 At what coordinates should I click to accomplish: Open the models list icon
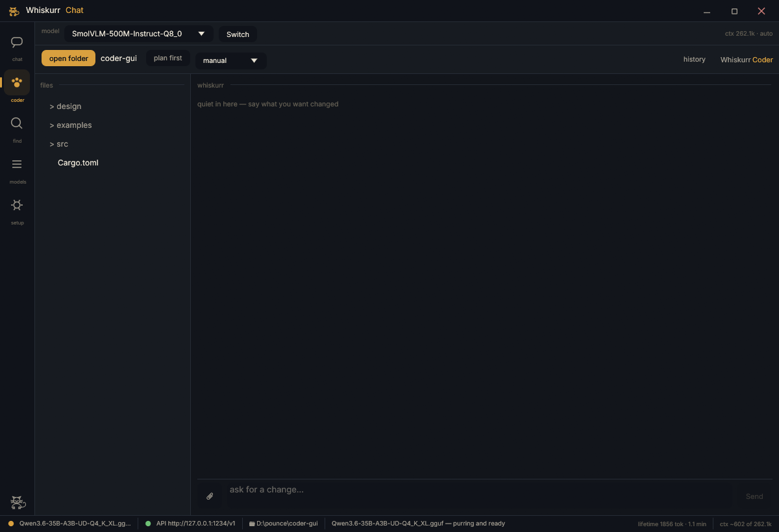pos(17,164)
